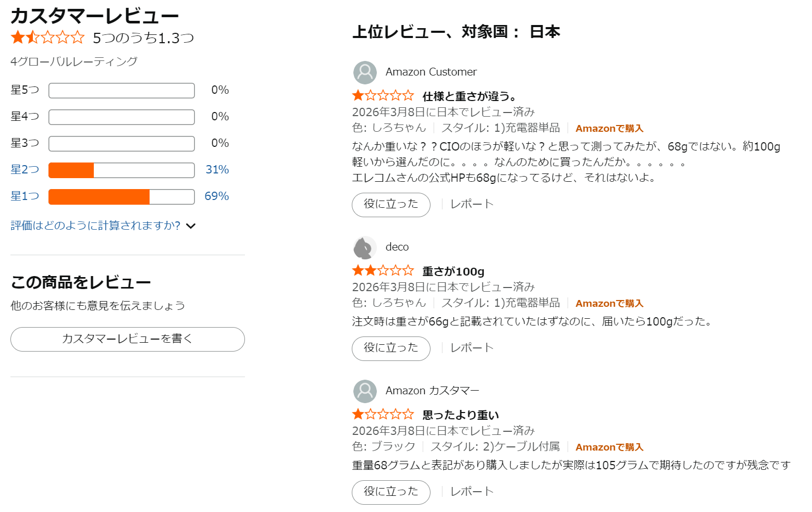
Task: Click two-star rating of 重さが100g review
Action: pos(383,271)
